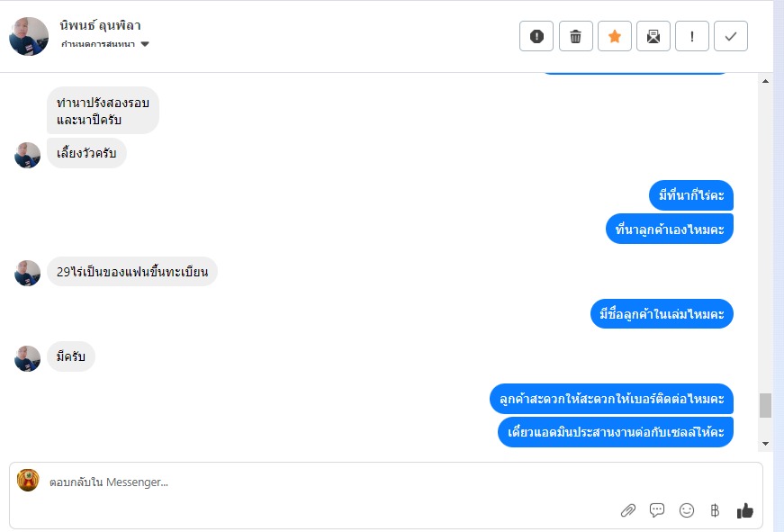
Task: Expand the conversation assignment dropdown arrow
Action: coord(145,44)
